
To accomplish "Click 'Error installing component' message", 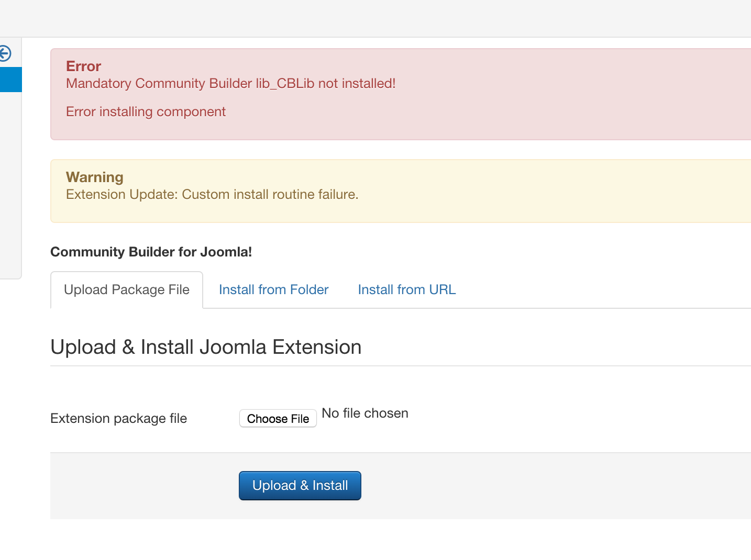I will click(x=146, y=112).
